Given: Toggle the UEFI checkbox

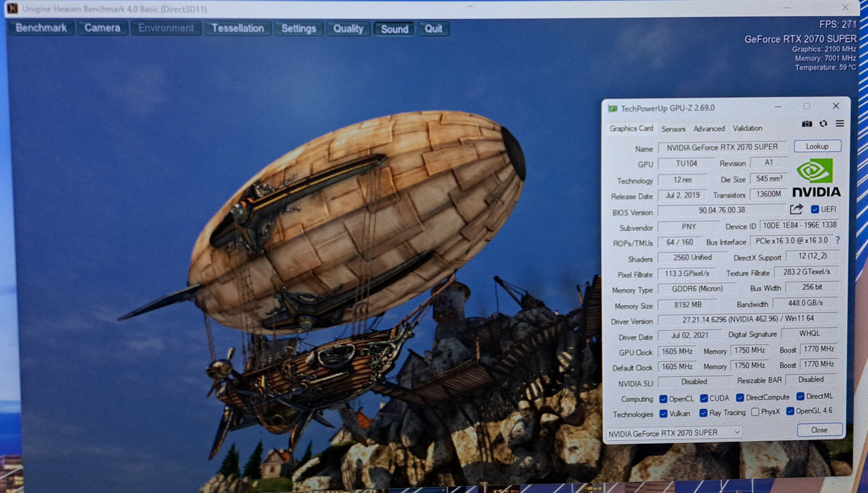Looking at the screenshot, I should point(815,209).
